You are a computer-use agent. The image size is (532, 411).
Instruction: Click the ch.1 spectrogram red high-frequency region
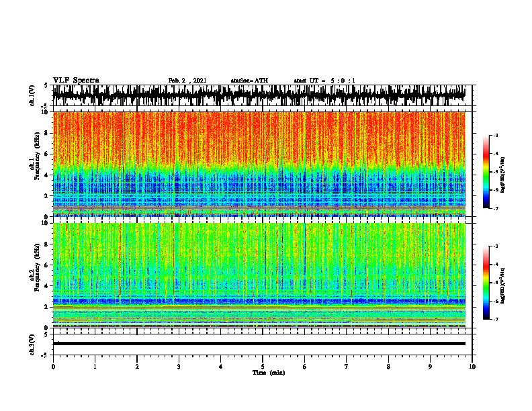coord(259,138)
